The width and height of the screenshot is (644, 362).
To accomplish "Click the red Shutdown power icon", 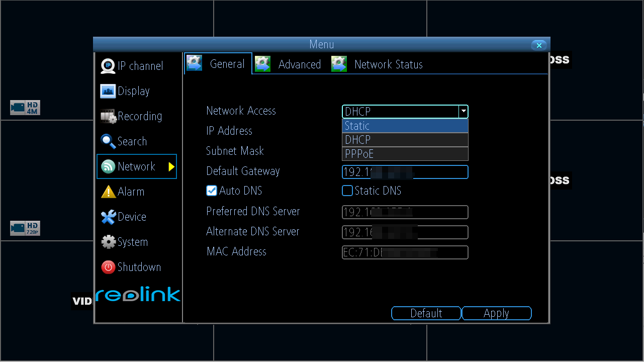I will 108,267.
